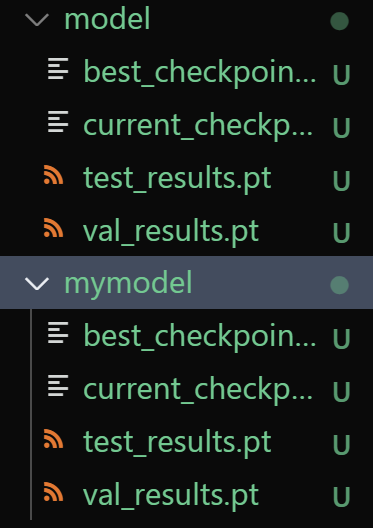Click the orange icon of test_results.pt in model
Screen dimensions: 373x528
tap(54, 175)
